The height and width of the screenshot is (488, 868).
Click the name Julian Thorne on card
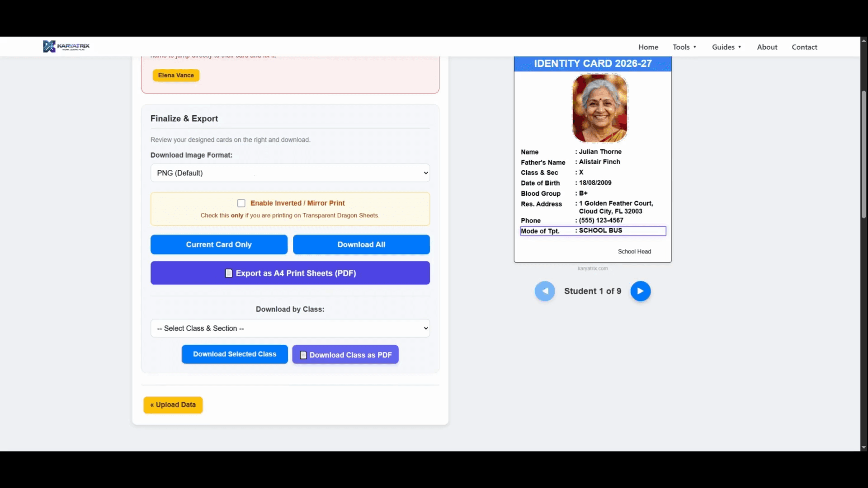pos(600,152)
